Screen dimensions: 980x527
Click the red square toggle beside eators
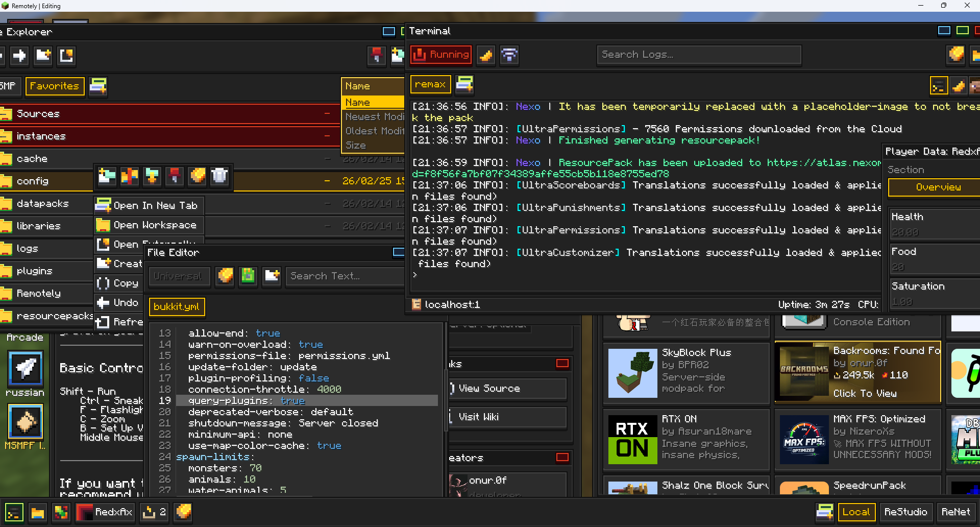tap(562, 458)
